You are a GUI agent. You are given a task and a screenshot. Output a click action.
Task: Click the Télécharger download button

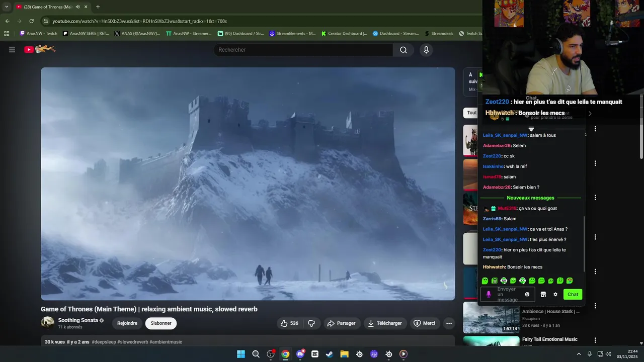385,323
